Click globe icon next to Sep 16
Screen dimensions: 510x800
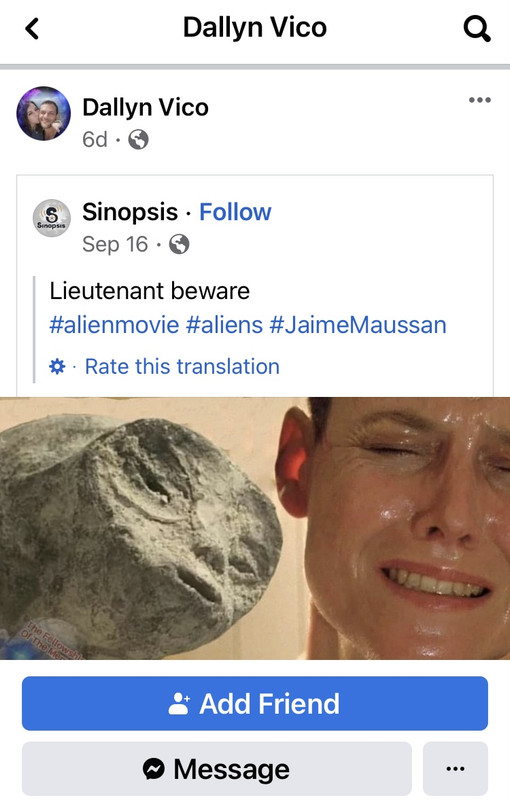[x=179, y=244]
